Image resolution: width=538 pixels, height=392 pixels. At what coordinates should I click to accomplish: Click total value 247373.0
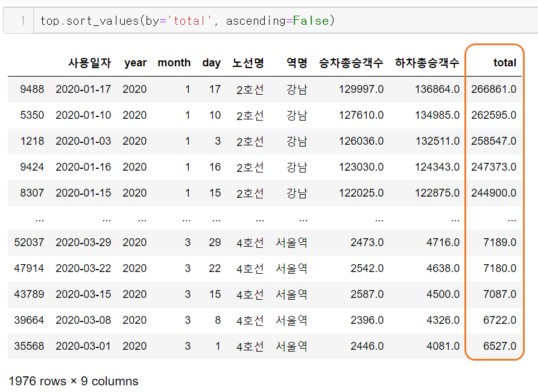[494, 167]
